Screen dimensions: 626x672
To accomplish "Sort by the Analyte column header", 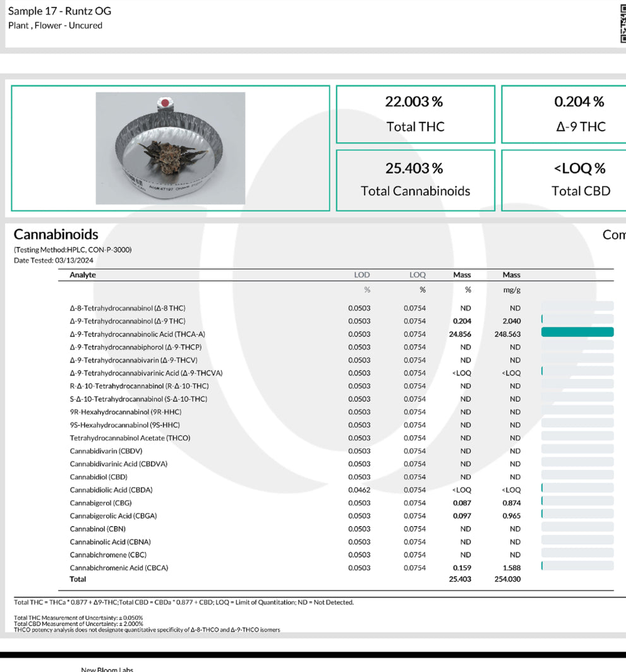I will click(83, 275).
